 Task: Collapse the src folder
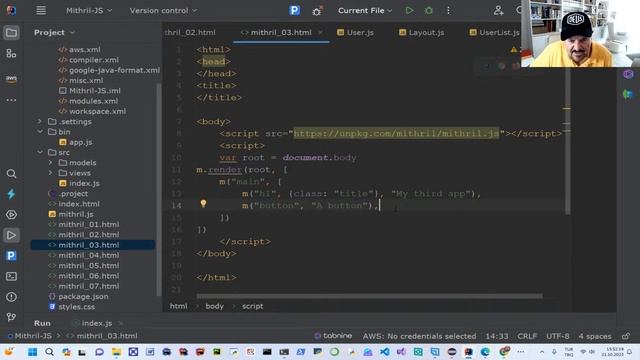point(40,152)
